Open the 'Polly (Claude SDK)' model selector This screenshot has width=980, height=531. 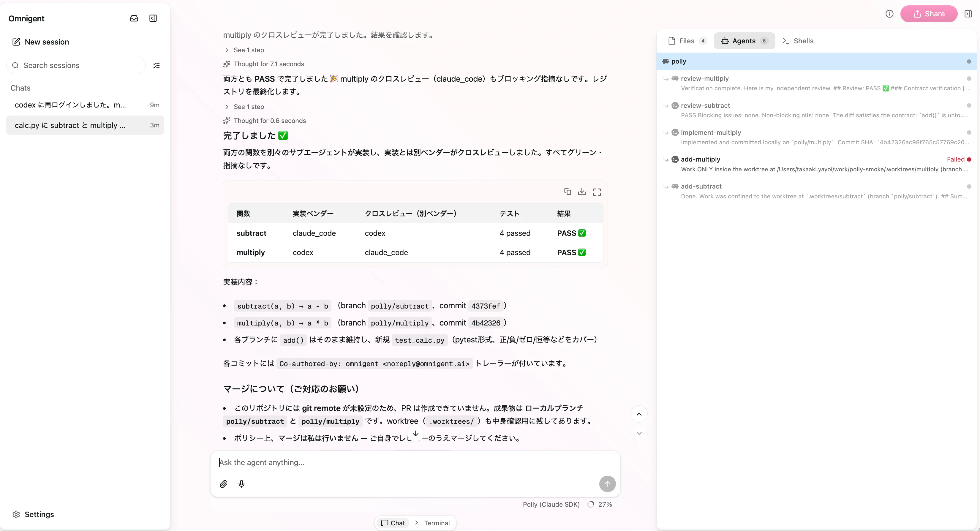click(551, 504)
